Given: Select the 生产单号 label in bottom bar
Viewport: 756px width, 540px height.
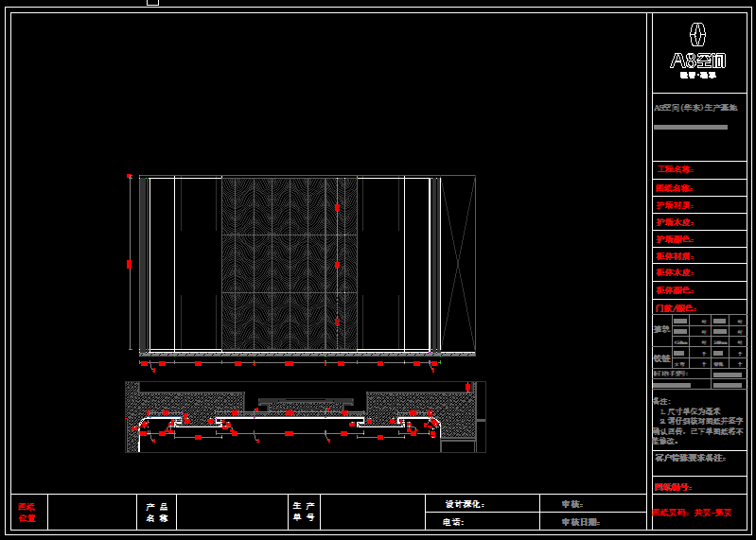Looking at the screenshot, I should tap(304, 512).
